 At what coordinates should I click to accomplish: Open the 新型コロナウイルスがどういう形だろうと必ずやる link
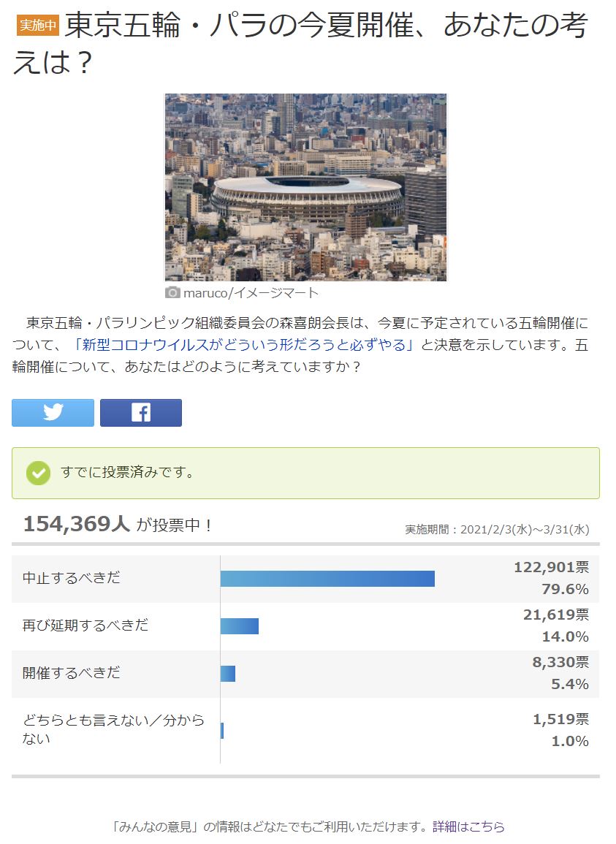(x=244, y=344)
